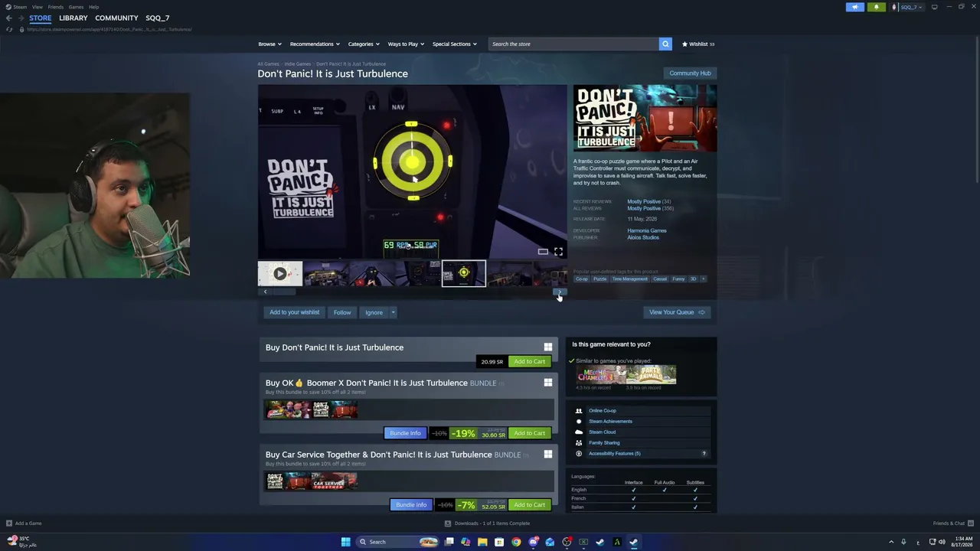Expand the Recommendations dropdown
The image size is (980, 551).
point(315,44)
